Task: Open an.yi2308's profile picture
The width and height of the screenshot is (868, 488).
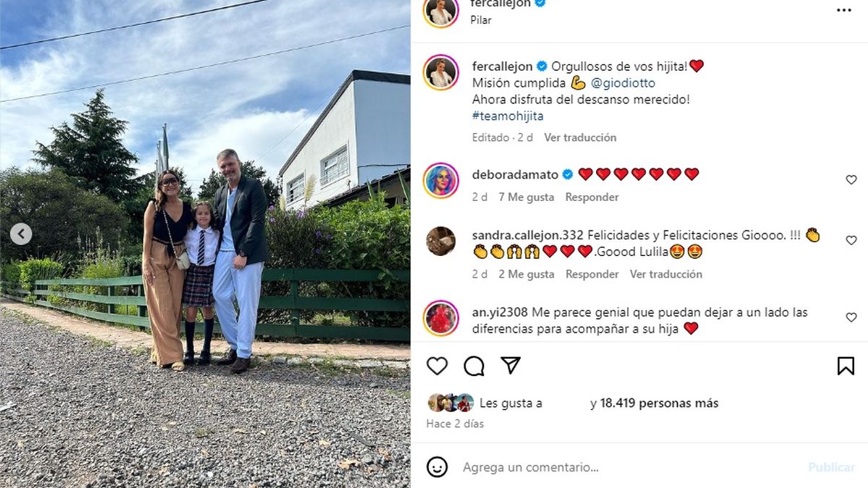Action: (441, 317)
